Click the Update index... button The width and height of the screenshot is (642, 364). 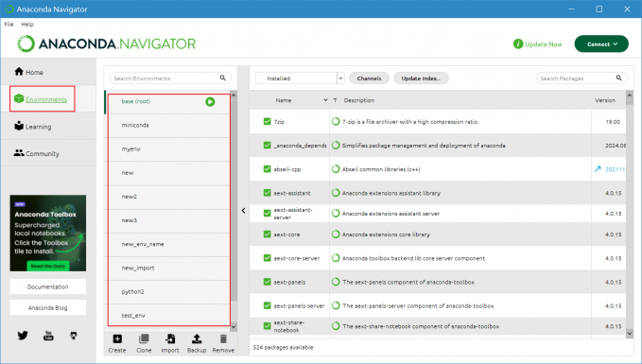421,78
